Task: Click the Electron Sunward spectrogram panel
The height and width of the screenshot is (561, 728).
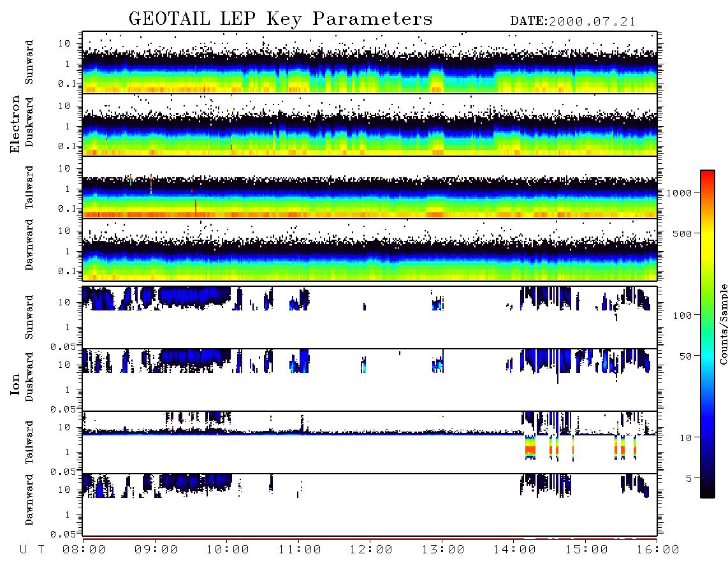Action: pyautogui.click(x=370, y=62)
